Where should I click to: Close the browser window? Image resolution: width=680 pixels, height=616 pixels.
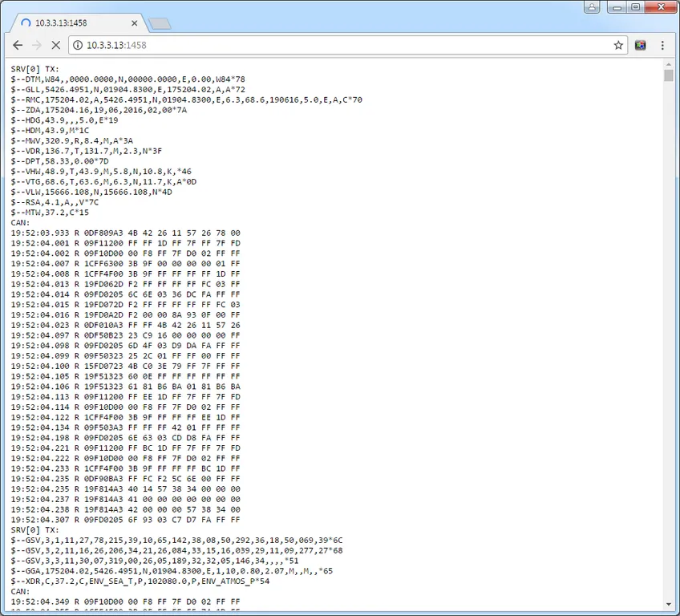(661, 7)
